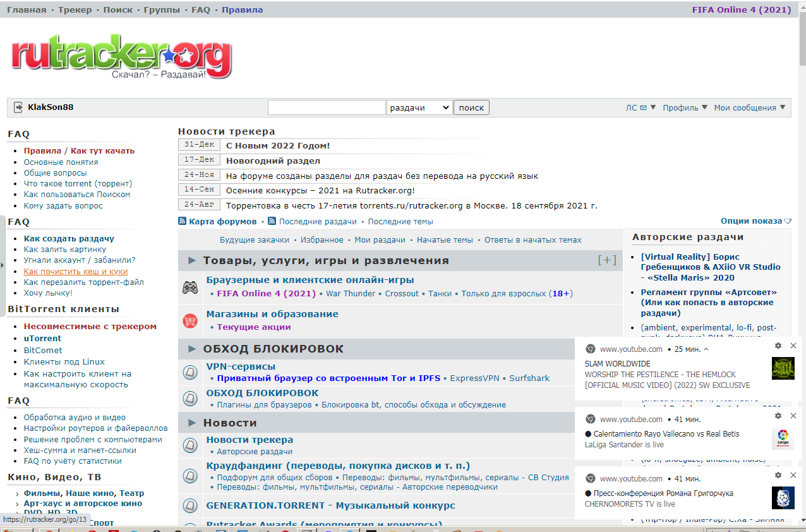Open Как почистить кеш и куки link
Image resolution: width=806 pixels, height=532 pixels.
pyautogui.click(x=76, y=271)
